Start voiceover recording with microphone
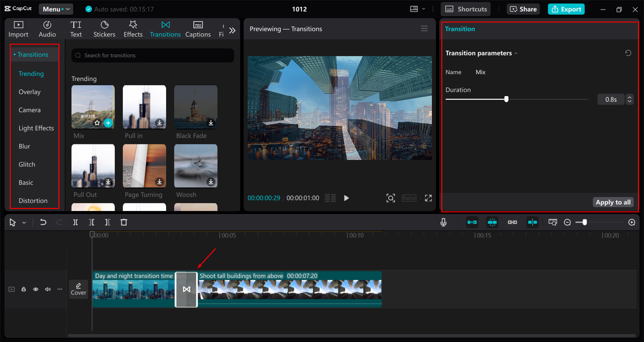 tap(443, 222)
